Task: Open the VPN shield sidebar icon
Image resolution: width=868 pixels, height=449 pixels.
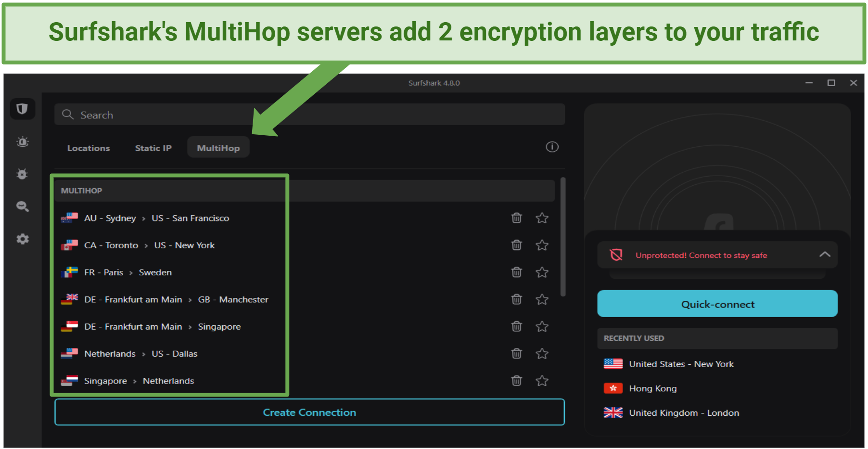Action: [x=22, y=109]
